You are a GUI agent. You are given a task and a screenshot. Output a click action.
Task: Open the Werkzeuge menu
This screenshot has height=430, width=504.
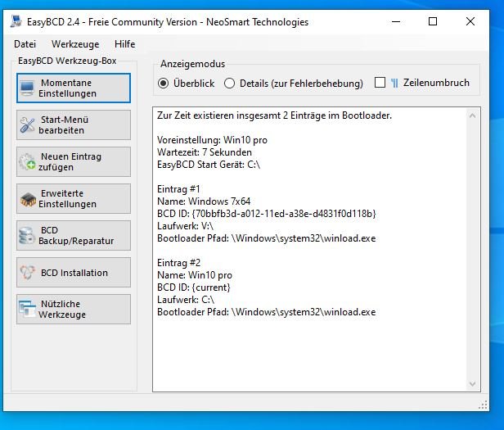click(75, 44)
